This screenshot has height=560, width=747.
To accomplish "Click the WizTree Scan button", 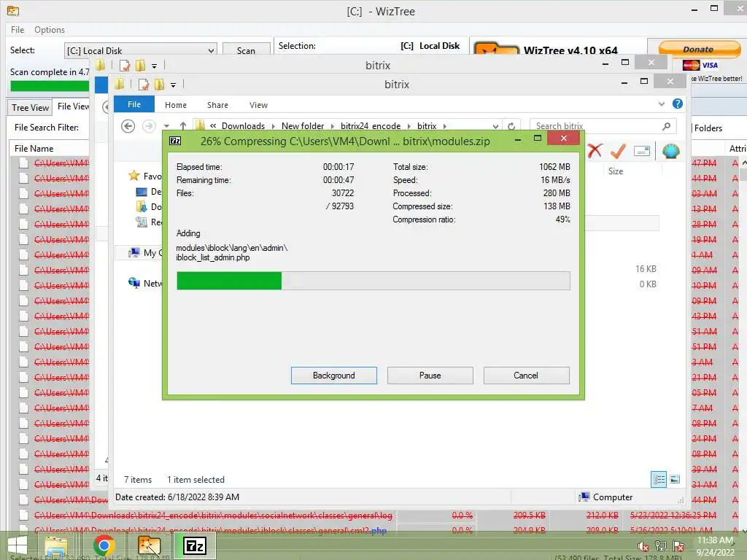I will pyautogui.click(x=247, y=50).
